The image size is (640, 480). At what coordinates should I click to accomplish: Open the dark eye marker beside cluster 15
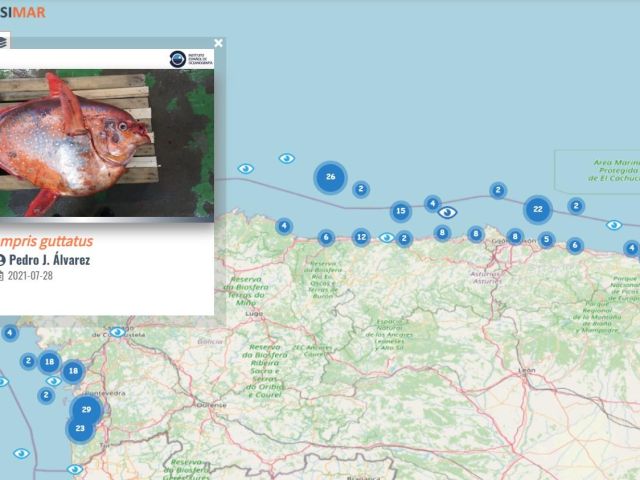(447, 212)
